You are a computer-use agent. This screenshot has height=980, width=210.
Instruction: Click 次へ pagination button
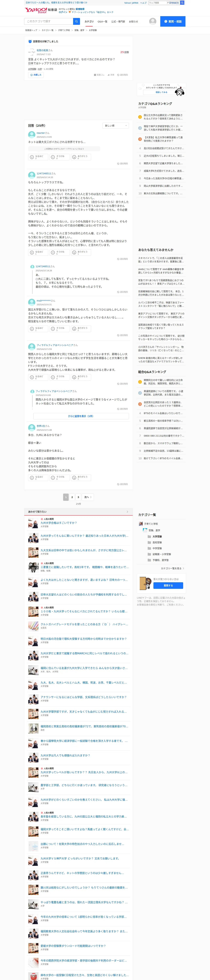tap(88, 497)
